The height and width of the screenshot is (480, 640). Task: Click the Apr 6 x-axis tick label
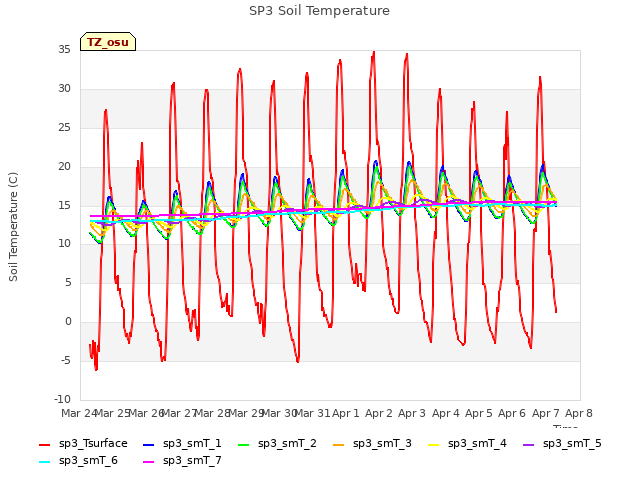point(512,413)
